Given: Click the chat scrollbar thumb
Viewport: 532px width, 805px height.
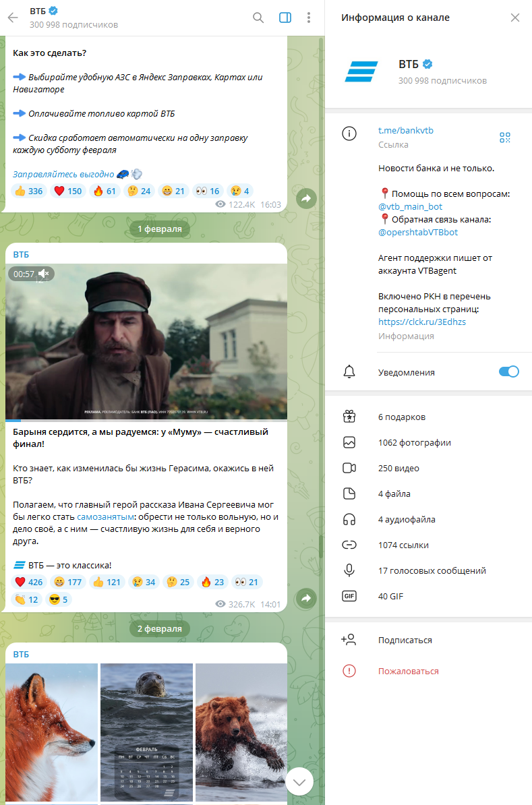Looking at the screenshot, I should [x=322, y=547].
